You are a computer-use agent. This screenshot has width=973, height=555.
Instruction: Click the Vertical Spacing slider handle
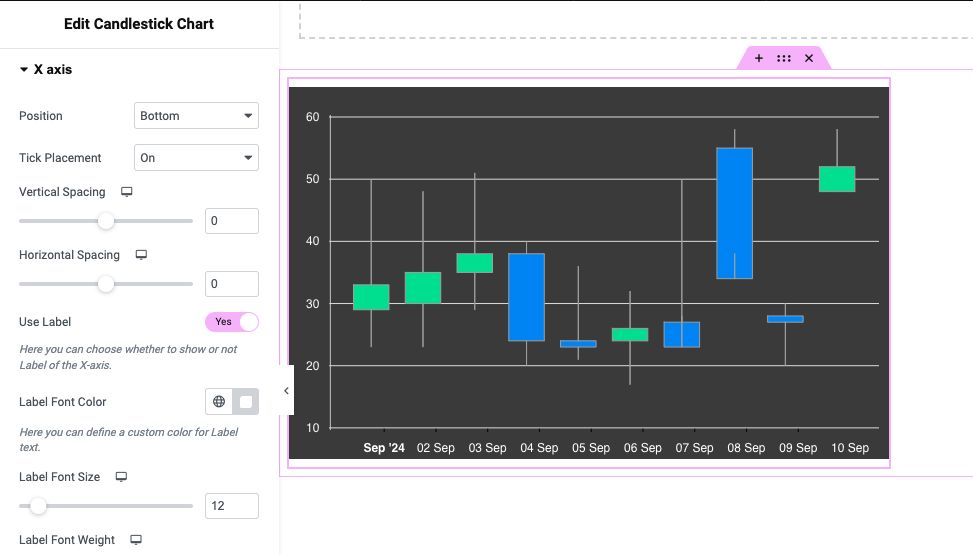106,221
